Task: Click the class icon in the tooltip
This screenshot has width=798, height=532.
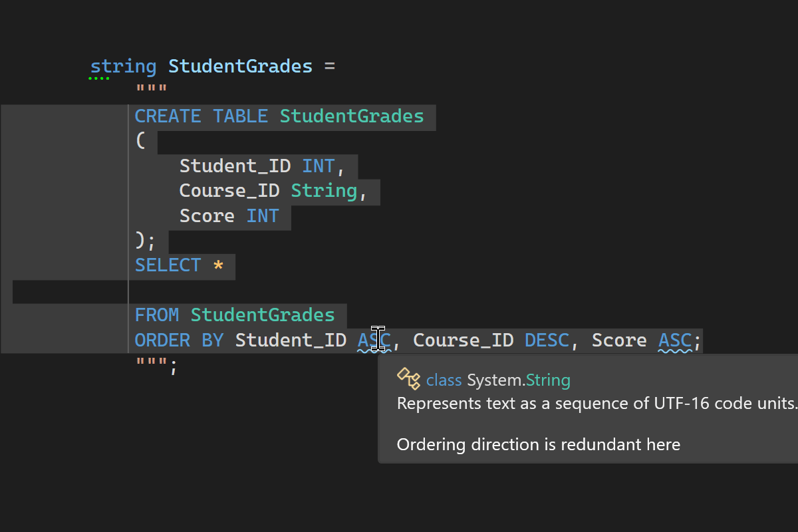Action: (x=409, y=378)
